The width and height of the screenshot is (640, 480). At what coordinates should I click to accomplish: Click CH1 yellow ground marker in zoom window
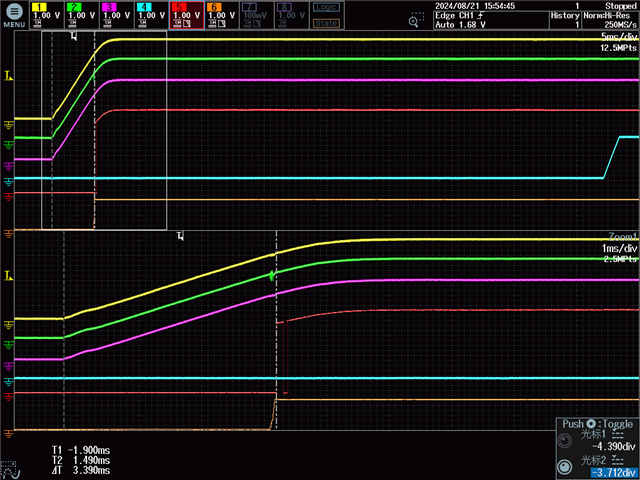(8, 325)
